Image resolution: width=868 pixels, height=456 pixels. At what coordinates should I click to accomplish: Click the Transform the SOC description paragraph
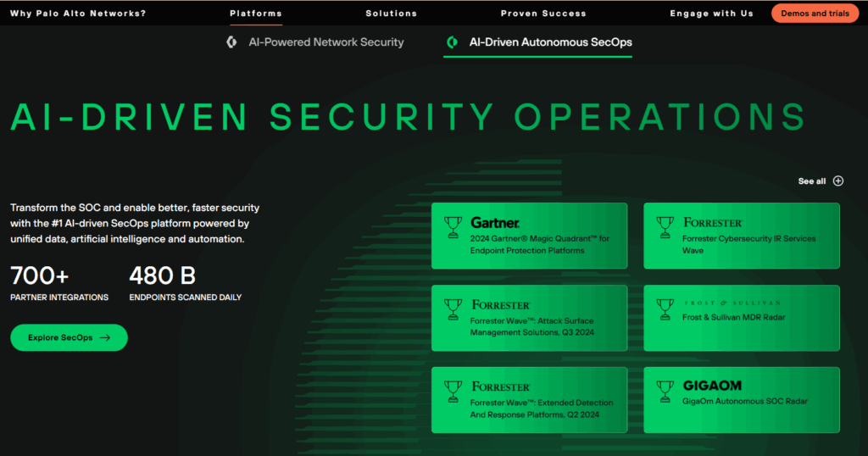(135, 224)
